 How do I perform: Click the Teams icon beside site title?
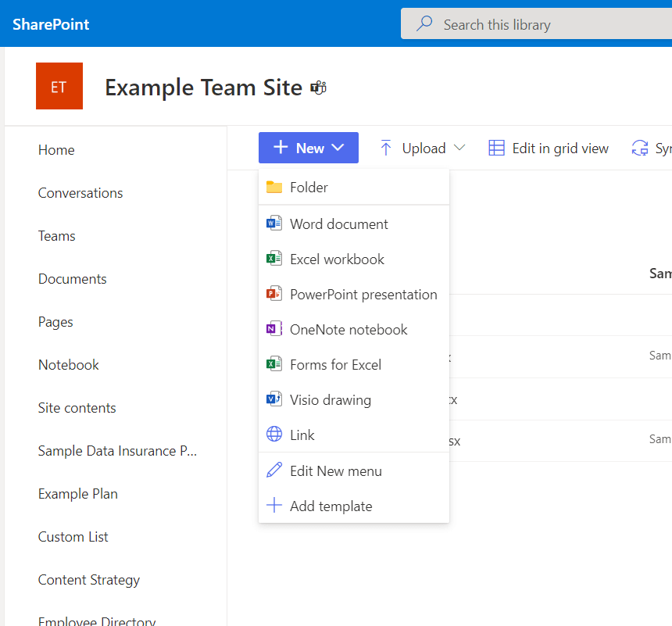pos(319,88)
